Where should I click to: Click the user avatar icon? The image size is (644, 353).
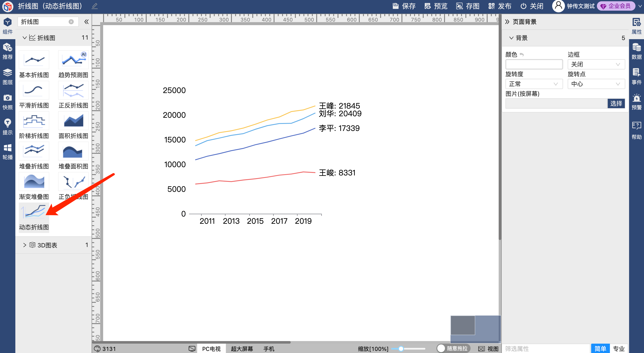558,6
